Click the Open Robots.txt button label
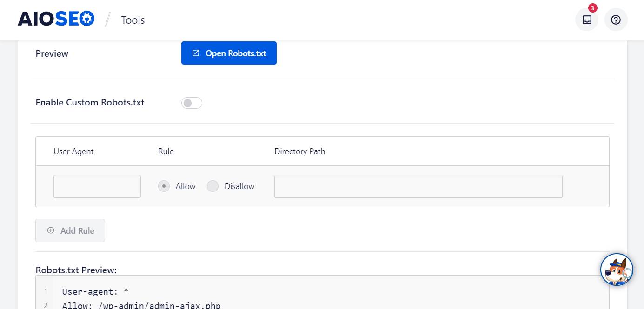This screenshot has width=644, height=309. pyautogui.click(x=236, y=53)
